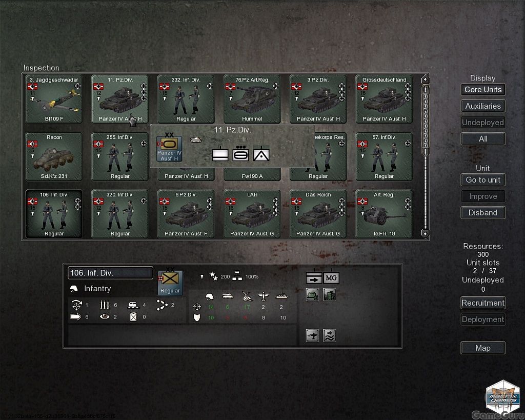This screenshot has width=525, height=420.
Task: Return to the Map
Action: 483,348
